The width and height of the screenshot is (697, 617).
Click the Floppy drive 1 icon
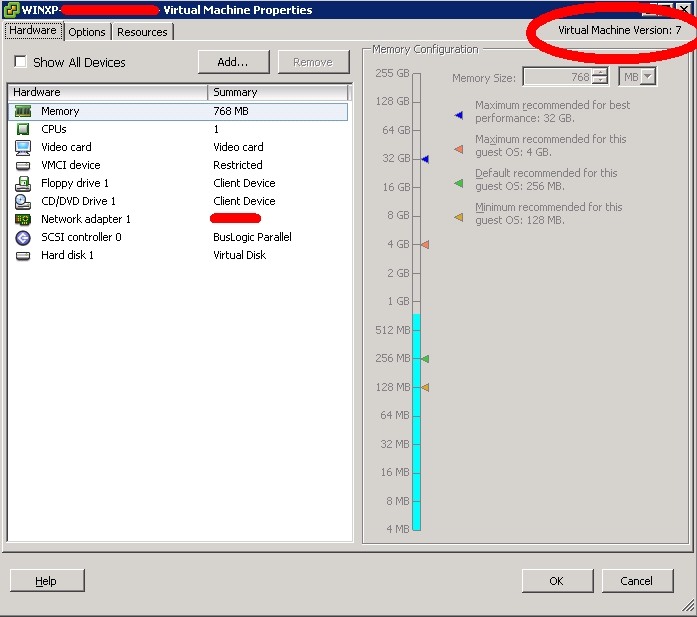tap(23, 184)
